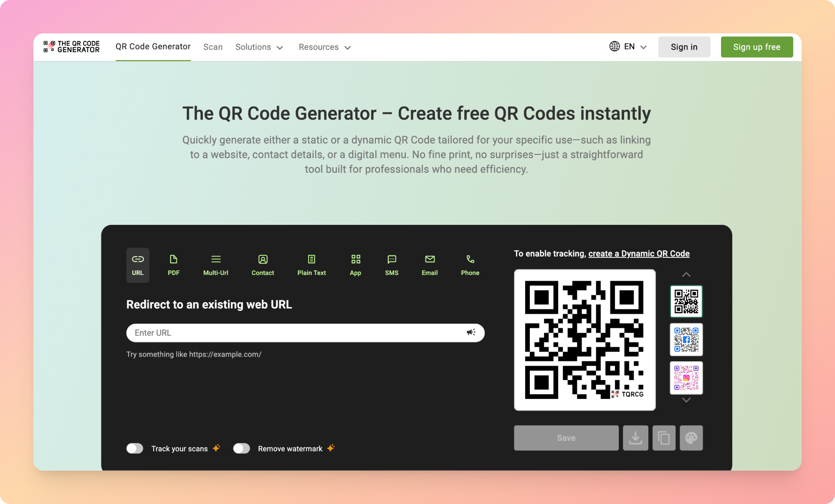This screenshot has width=835, height=504.
Task: Select the Instagram QR template thumbnail
Action: click(x=686, y=378)
